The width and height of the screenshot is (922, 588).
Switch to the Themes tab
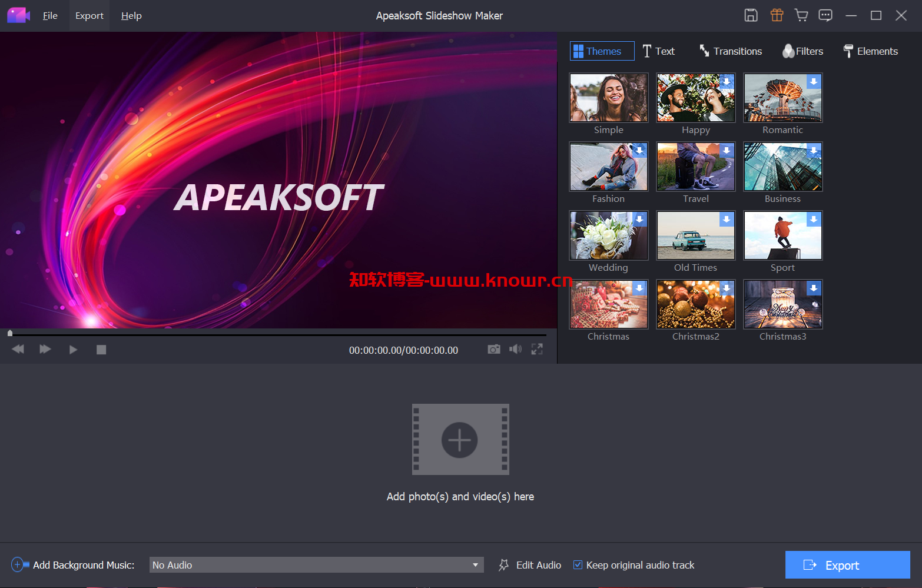point(602,51)
